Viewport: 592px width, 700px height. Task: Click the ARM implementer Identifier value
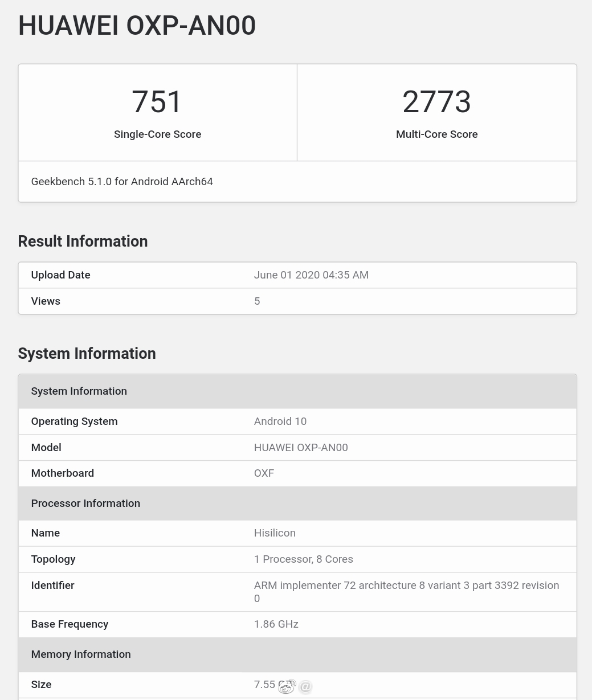coord(406,591)
